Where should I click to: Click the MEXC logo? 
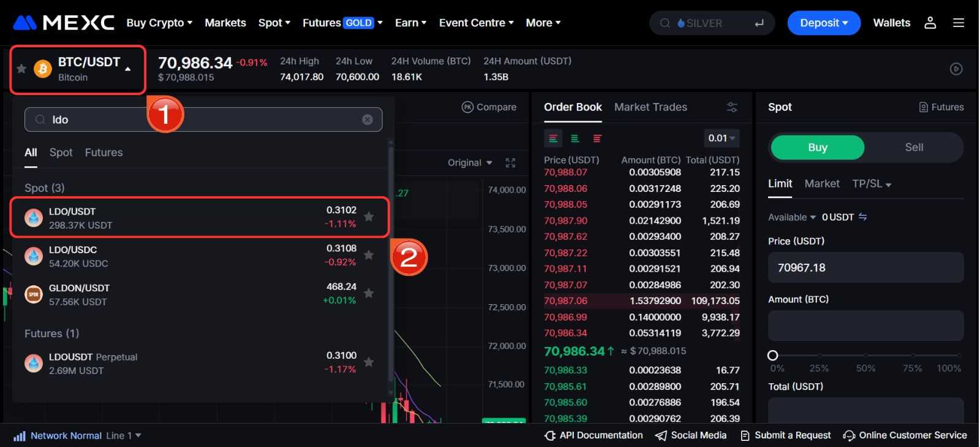click(x=64, y=23)
